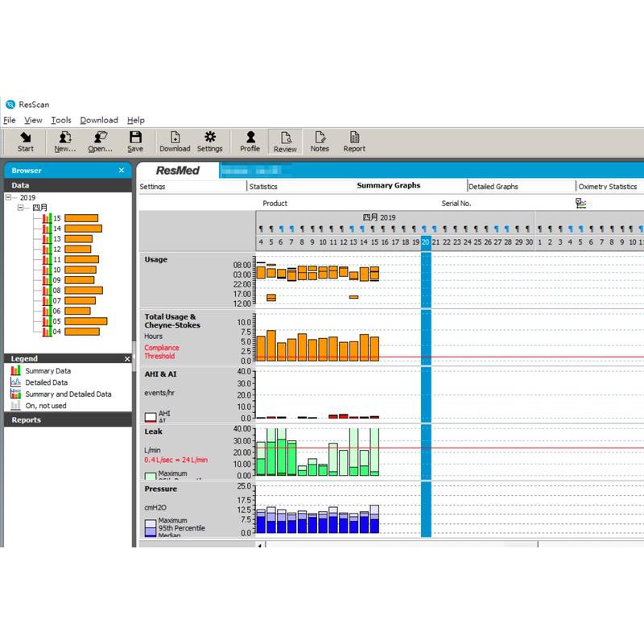
Task: Open the Tools menu
Action: tap(61, 120)
